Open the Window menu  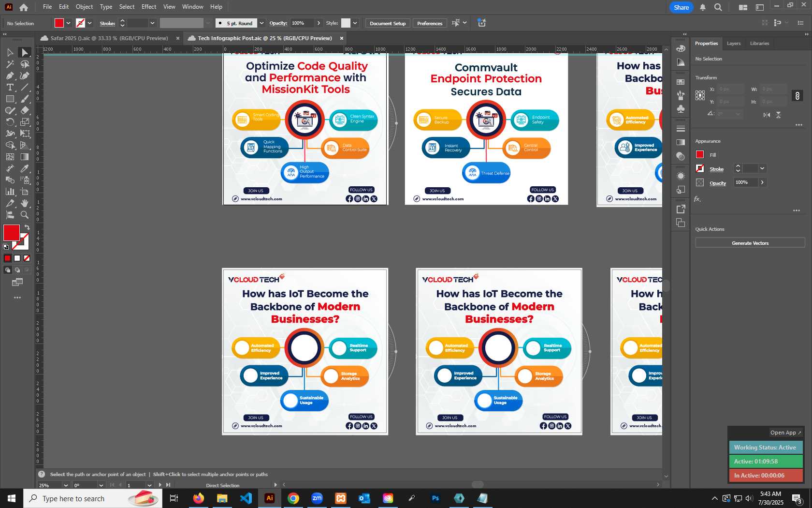tap(192, 7)
